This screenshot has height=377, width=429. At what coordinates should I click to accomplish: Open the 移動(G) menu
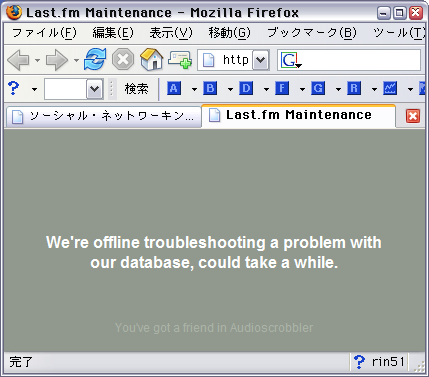coord(229,33)
